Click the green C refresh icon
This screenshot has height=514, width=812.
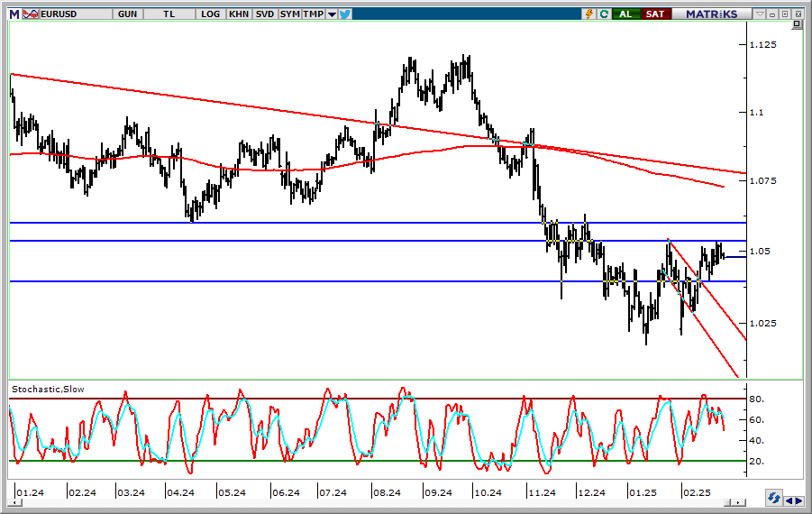(603, 14)
